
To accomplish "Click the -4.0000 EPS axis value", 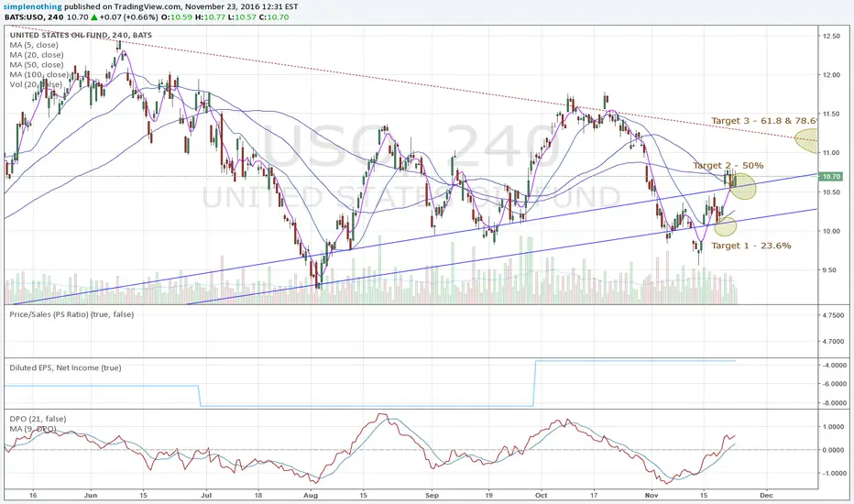I will [x=833, y=365].
